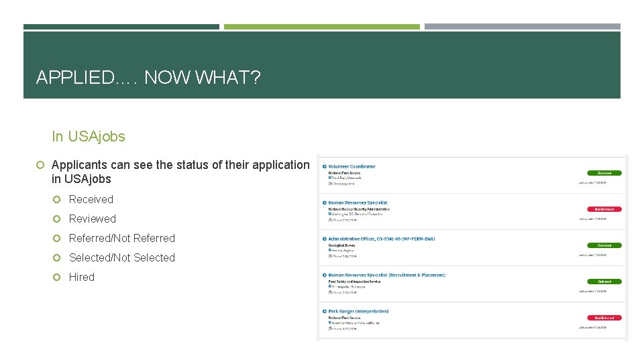Click the clock icon in the Park Ranger row
Image resolution: width=644 pixels, height=362 pixels.
(x=330, y=328)
